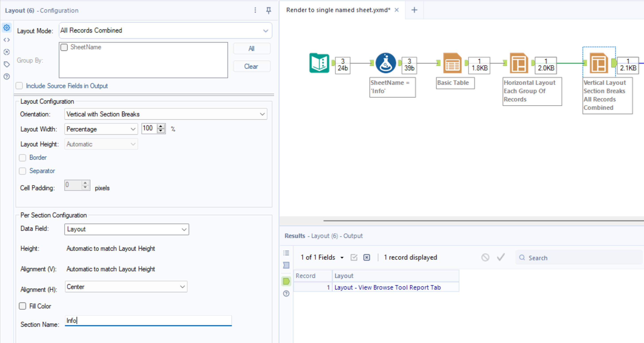Expand the Alignment H dropdown
644x343 pixels.
[x=182, y=287]
